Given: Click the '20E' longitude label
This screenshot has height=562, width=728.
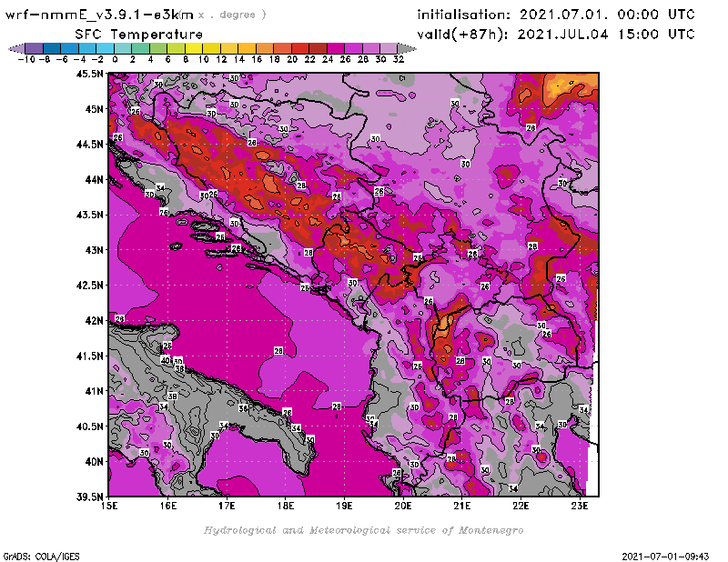Looking at the screenshot, I should pyautogui.click(x=403, y=506).
